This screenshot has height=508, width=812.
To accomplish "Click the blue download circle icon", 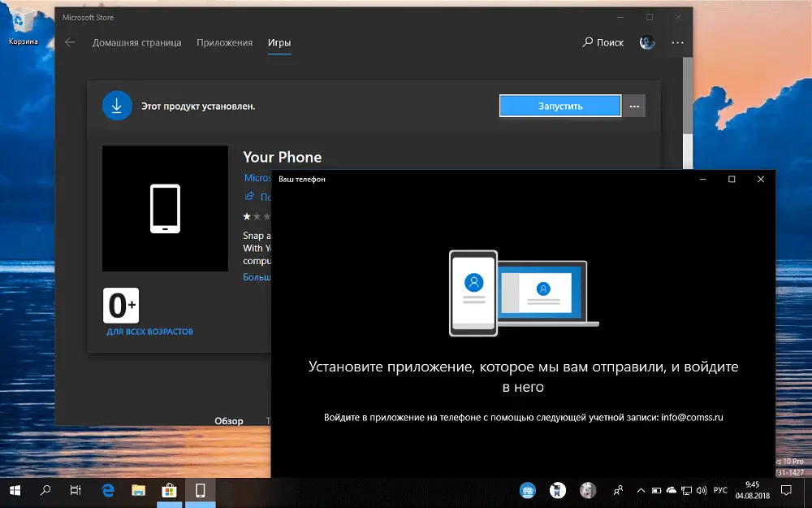I will point(117,106).
